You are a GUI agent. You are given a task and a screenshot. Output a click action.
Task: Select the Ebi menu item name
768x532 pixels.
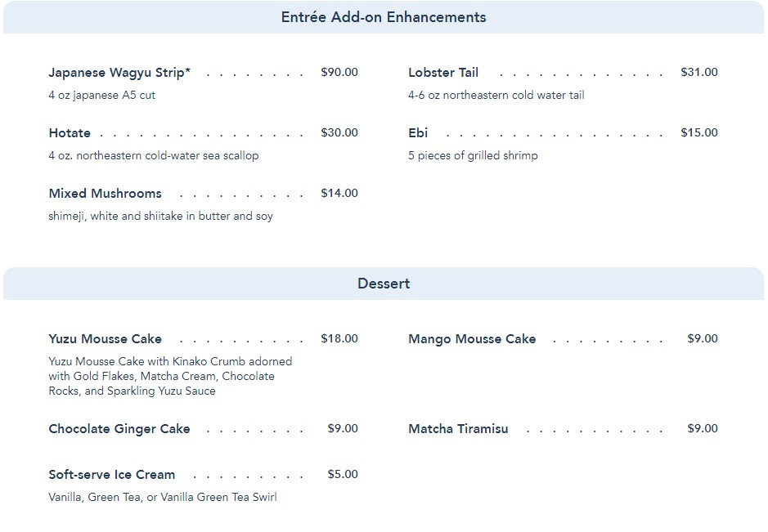418,133
